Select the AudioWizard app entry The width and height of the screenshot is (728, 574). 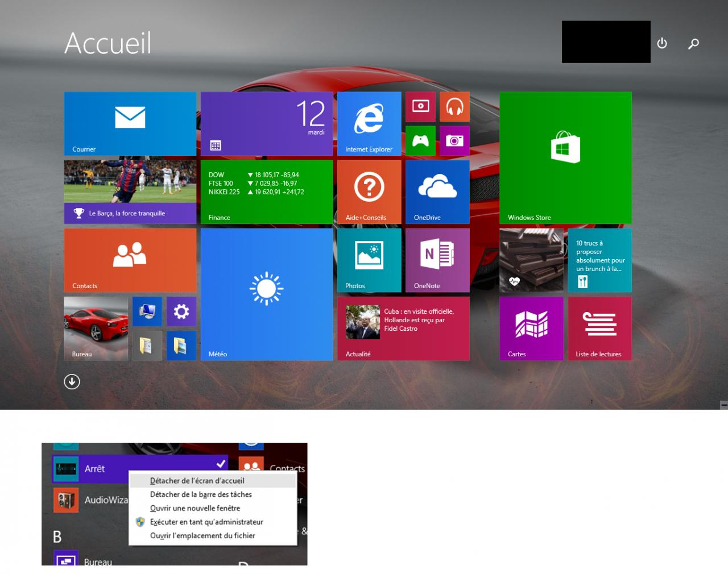pyautogui.click(x=91, y=500)
